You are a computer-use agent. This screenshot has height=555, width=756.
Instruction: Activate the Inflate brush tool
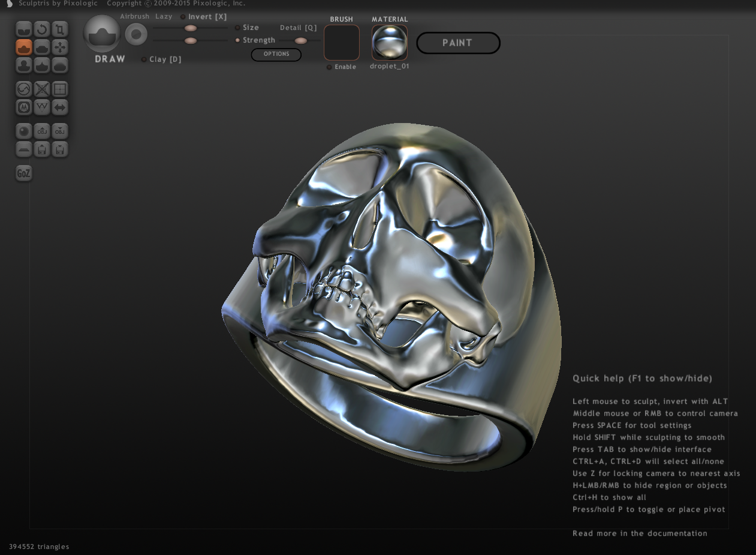click(x=24, y=65)
